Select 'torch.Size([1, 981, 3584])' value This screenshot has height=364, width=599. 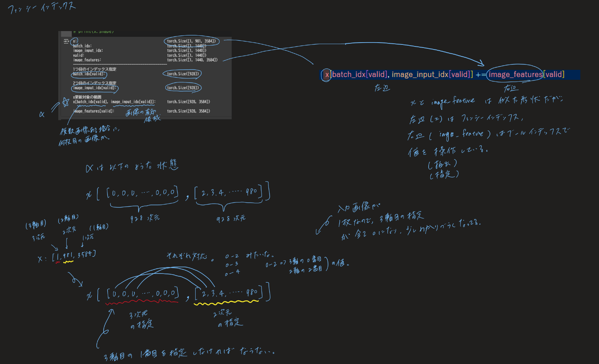(x=191, y=41)
